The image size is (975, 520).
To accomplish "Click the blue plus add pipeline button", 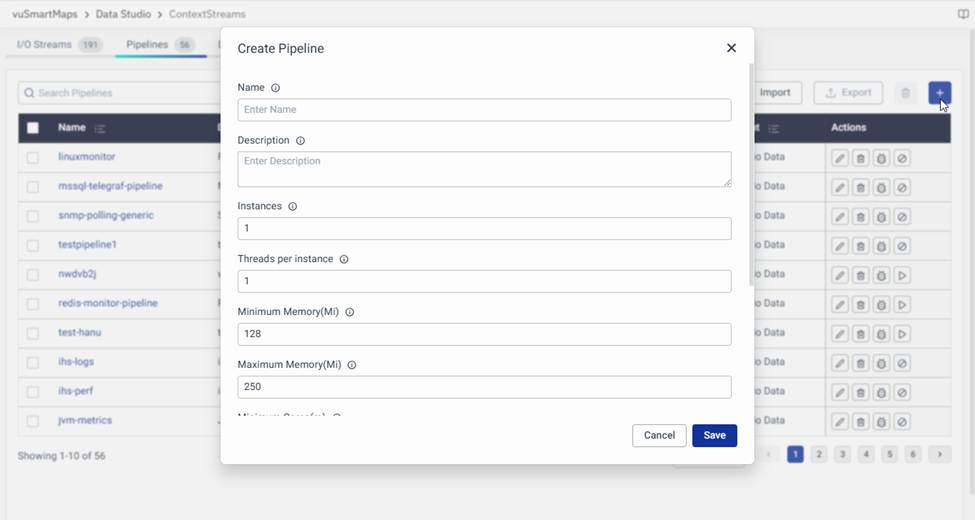I will coord(939,93).
